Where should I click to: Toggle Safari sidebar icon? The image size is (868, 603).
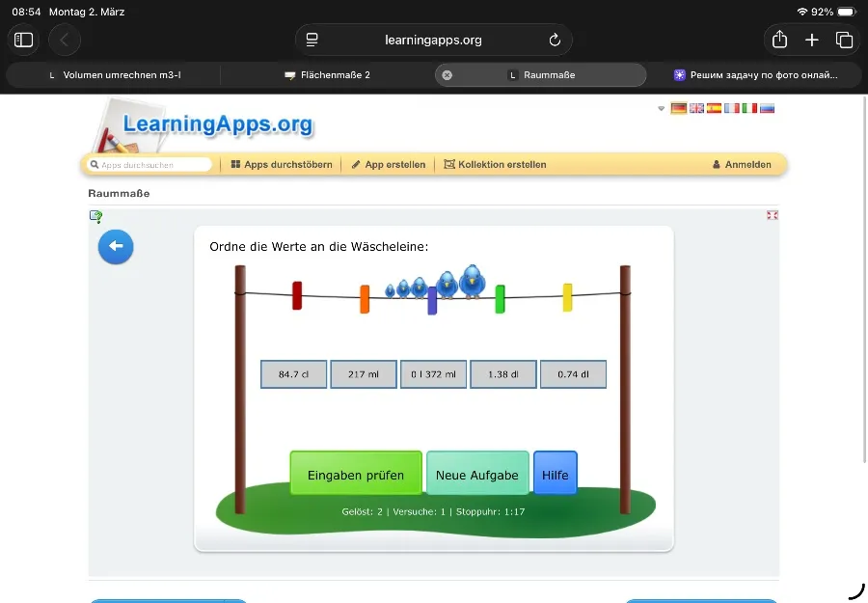tap(23, 40)
